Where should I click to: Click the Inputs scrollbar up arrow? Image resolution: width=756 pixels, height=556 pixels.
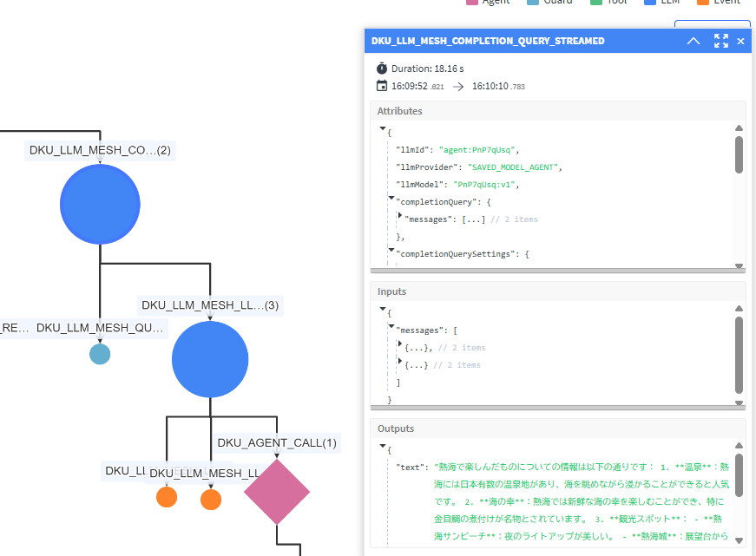click(x=739, y=309)
